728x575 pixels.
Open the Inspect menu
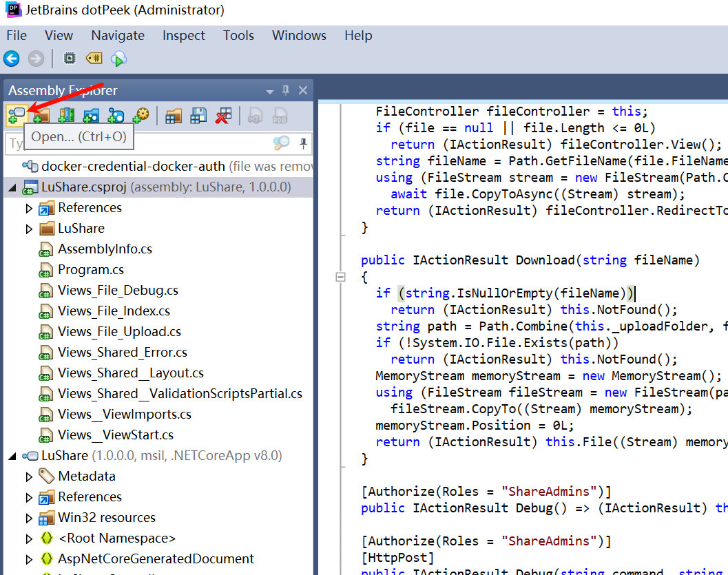pos(183,36)
